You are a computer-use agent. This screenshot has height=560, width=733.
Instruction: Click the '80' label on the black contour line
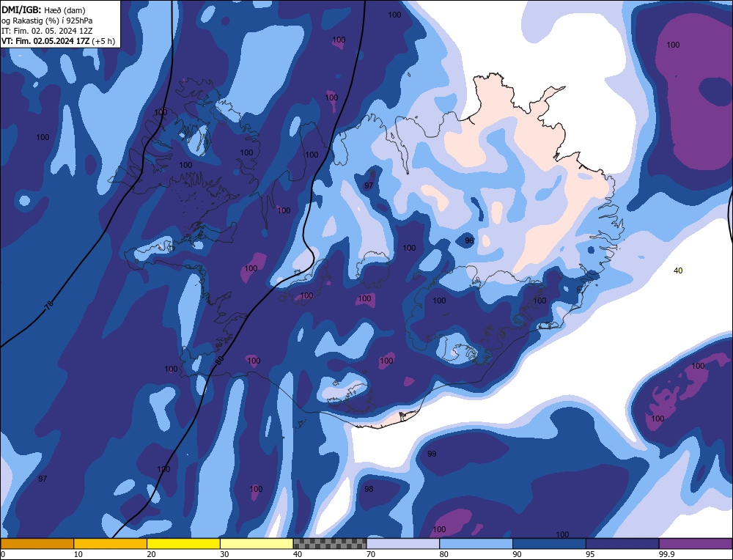[220, 361]
